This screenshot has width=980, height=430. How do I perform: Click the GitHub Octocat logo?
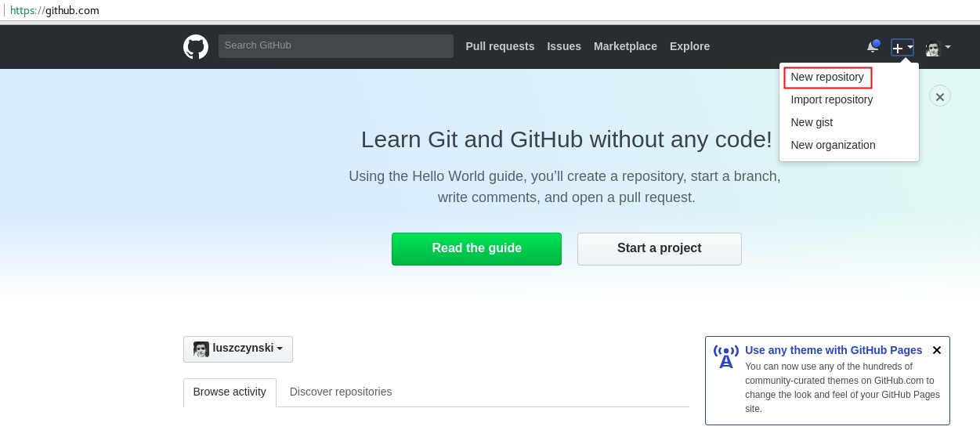196,47
